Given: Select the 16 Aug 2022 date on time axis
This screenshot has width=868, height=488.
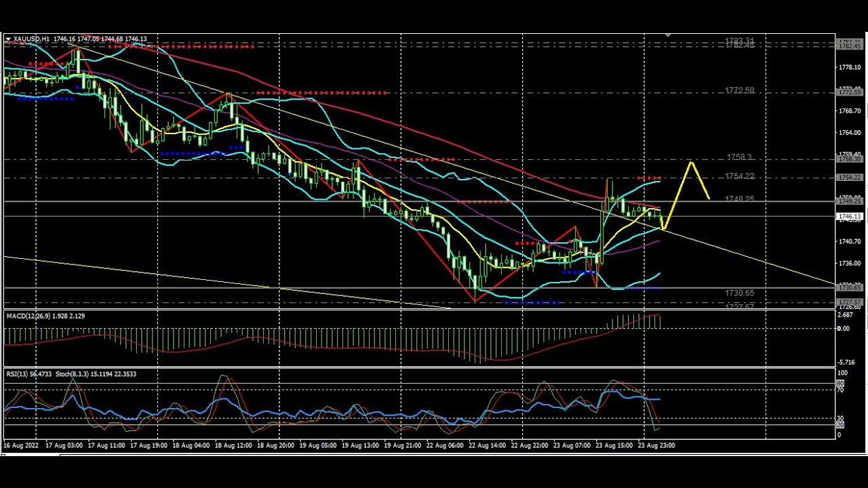Looking at the screenshot, I should point(20,445).
